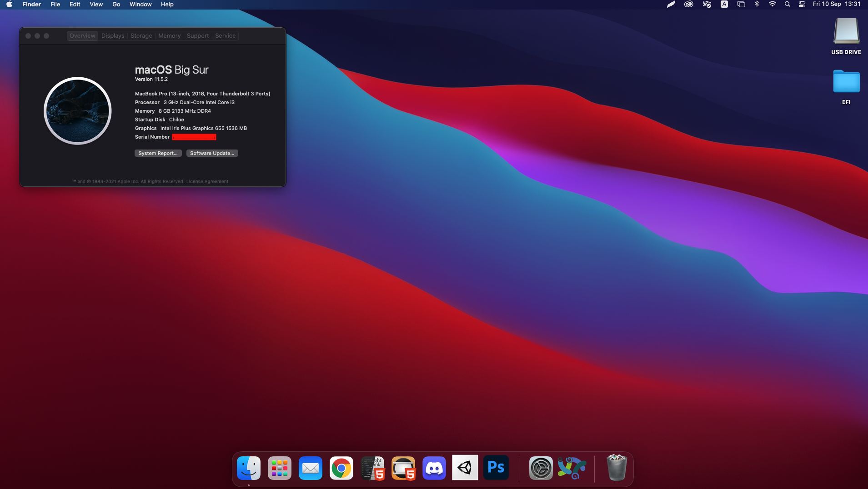Viewport: 868px width, 489px height.
Task: Open the File menu
Action: point(55,4)
